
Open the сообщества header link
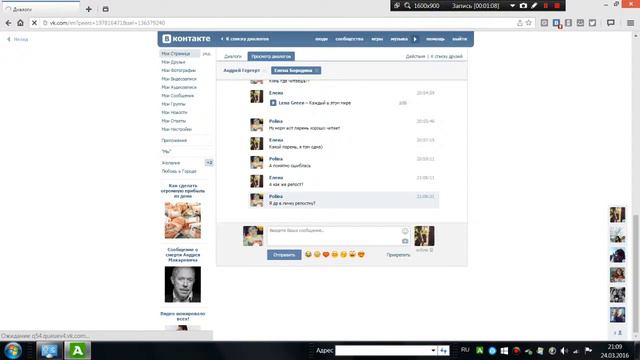point(349,39)
